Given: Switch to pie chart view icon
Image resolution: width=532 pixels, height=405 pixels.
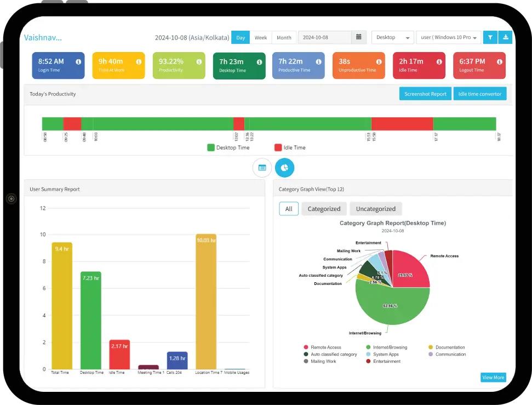Looking at the screenshot, I should (284, 167).
